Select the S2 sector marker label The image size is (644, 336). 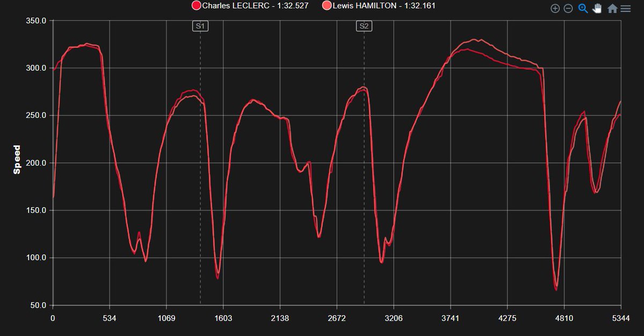tap(364, 26)
